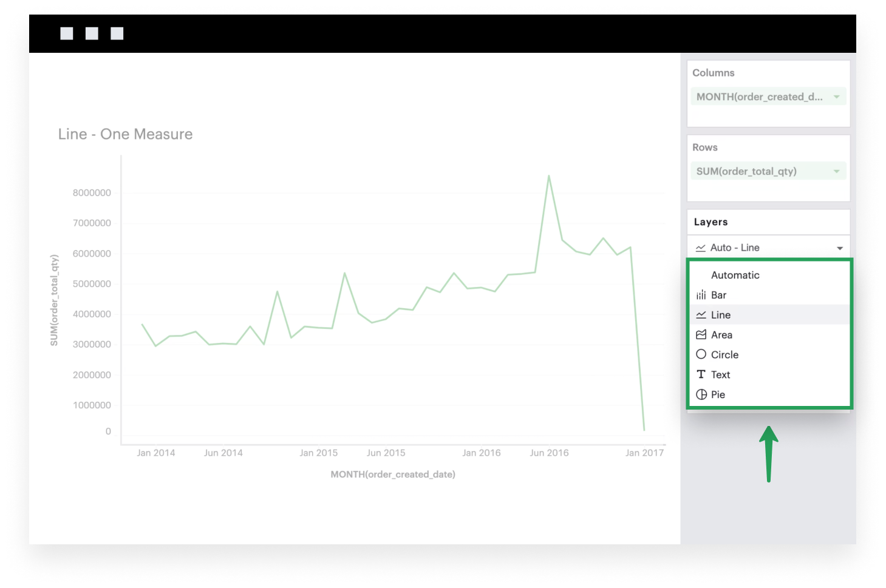Click the Pie chart icon
This screenshot has height=588, width=886.
pos(701,394)
